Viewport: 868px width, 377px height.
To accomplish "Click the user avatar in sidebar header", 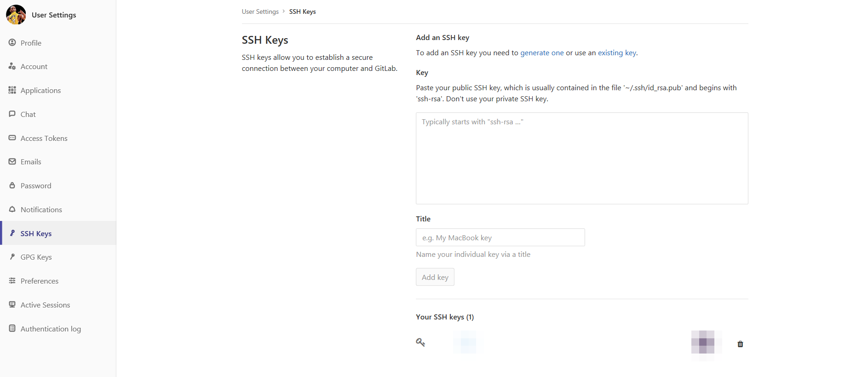I will (16, 15).
